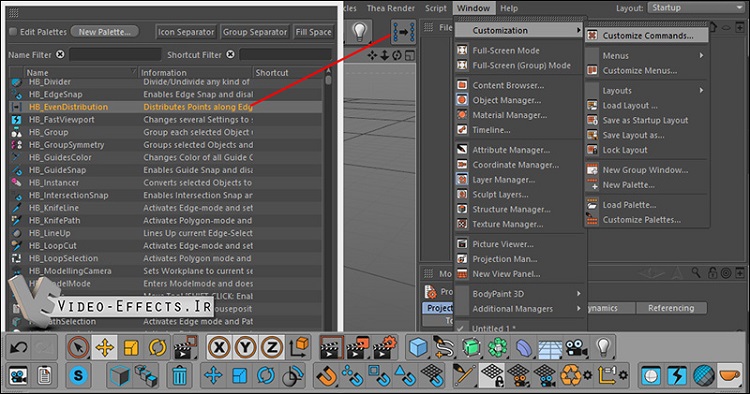This screenshot has width=750, height=394.
Task: Click the light bulb icon above viewport
Action: pyautogui.click(x=359, y=32)
